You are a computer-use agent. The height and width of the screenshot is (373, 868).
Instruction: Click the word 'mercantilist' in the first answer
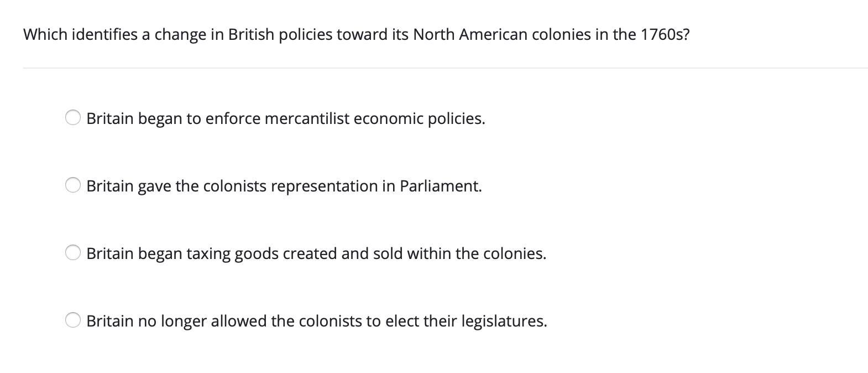307,118
